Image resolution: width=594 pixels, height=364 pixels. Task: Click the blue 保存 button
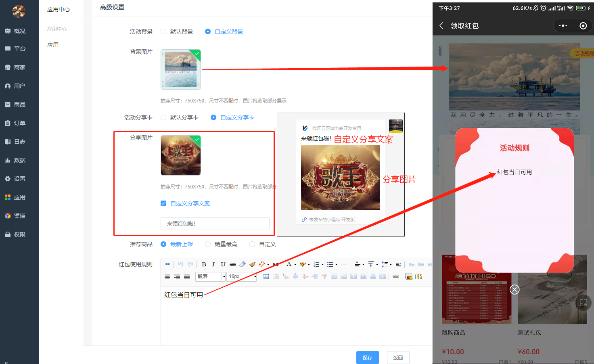367,358
